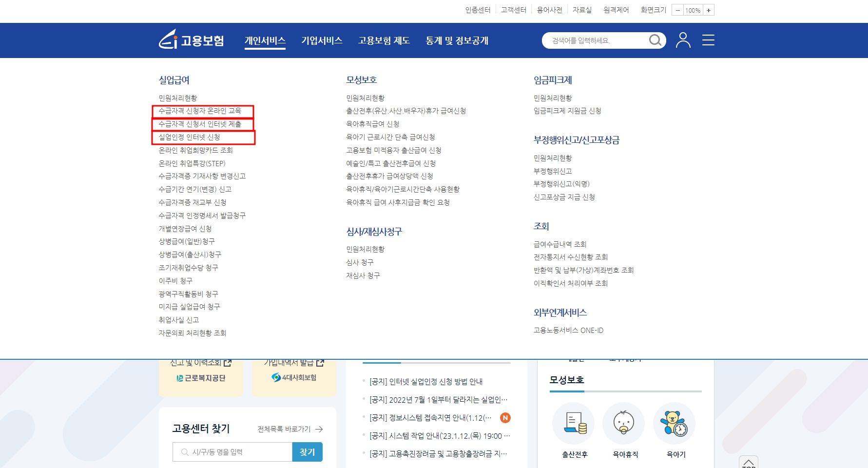The image size is (868, 468).
Task: Open 수급자격 신청자 온라인 교육
Action: coord(200,111)
